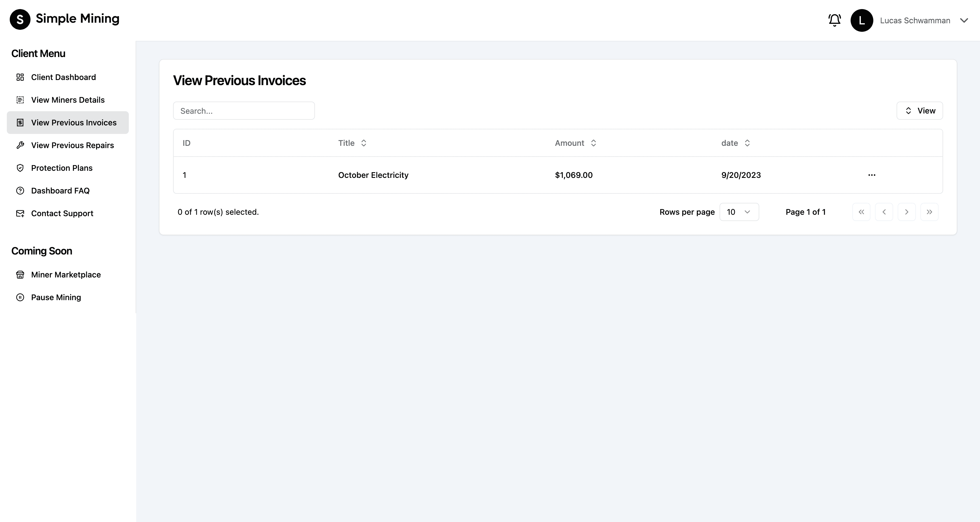
Task: Click the View Miners Details icon
Action: (20, 100)
